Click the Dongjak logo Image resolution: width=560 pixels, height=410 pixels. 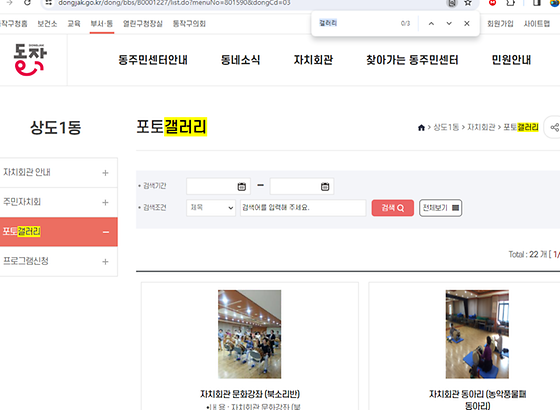[30, 60]
